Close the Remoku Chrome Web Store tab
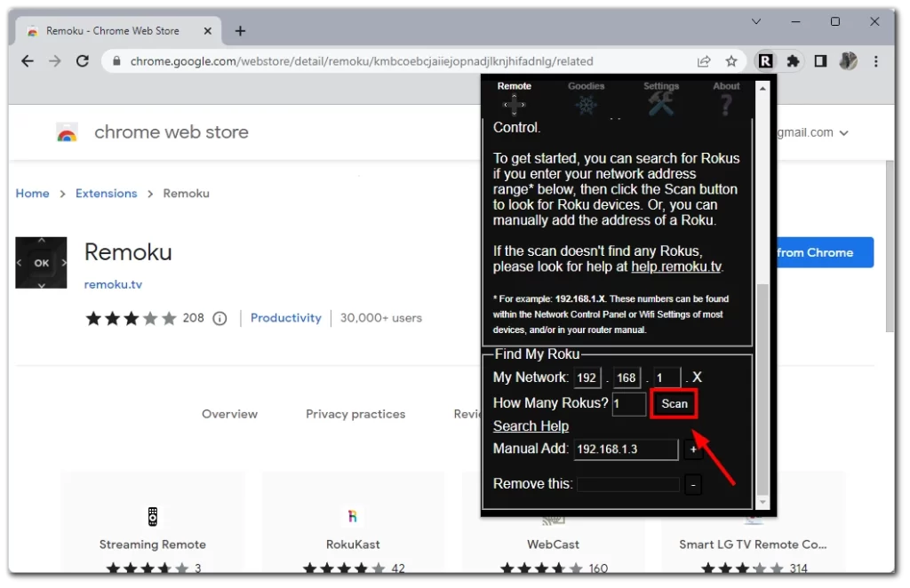The image size is (910, 588). tap(207, 31)
